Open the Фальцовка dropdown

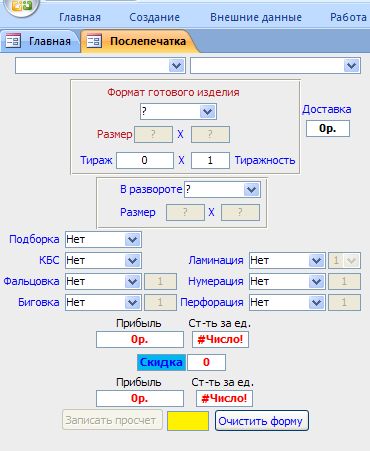132,282
